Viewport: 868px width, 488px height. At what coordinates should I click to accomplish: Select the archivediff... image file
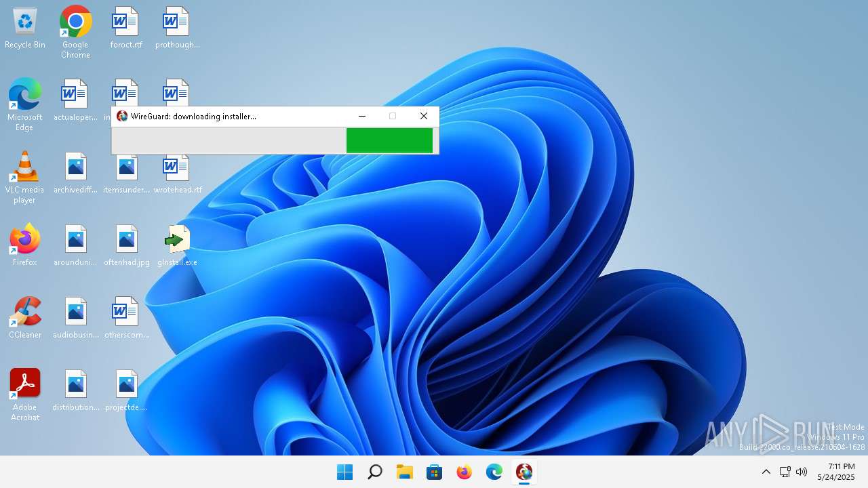point(75,174)
